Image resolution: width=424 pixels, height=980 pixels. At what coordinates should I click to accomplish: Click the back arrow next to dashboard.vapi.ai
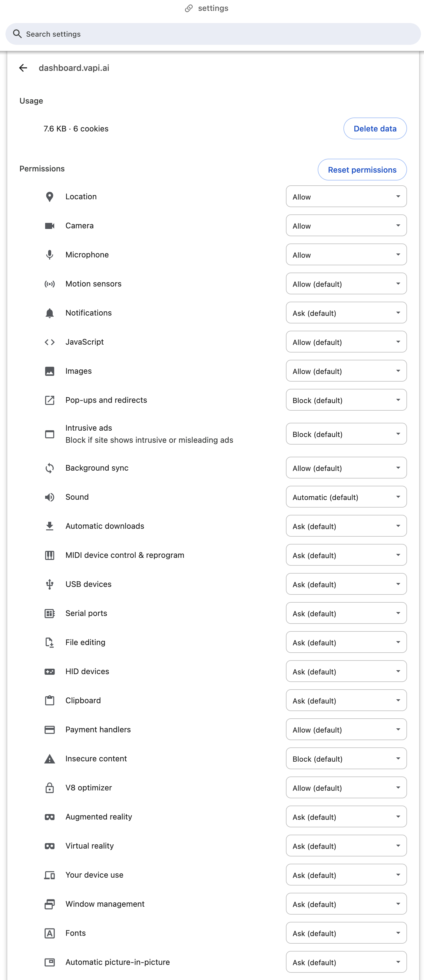coord(23,68)
